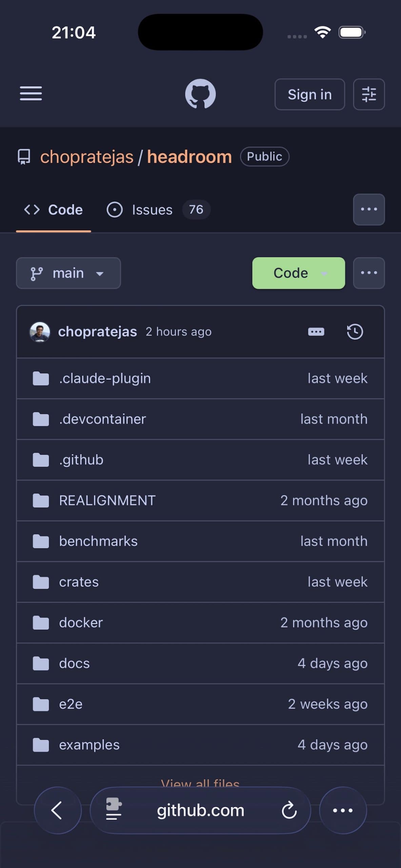This screenshot has height=868, width=401.
Task: View commit history clock icon
Action: point(355,332)
